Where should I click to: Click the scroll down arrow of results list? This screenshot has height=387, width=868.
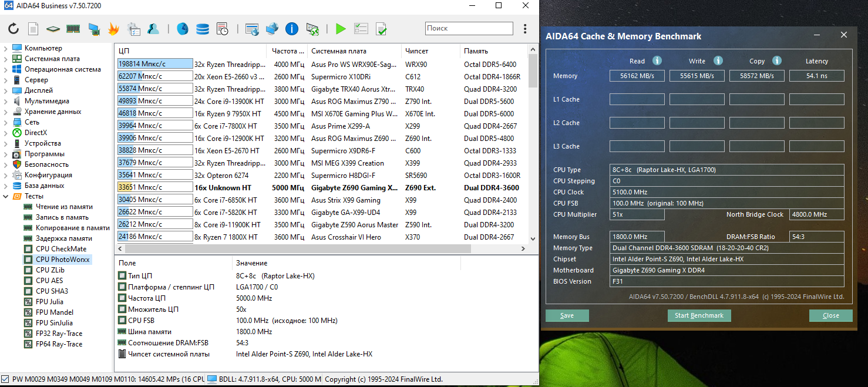(x=533, y=238)
